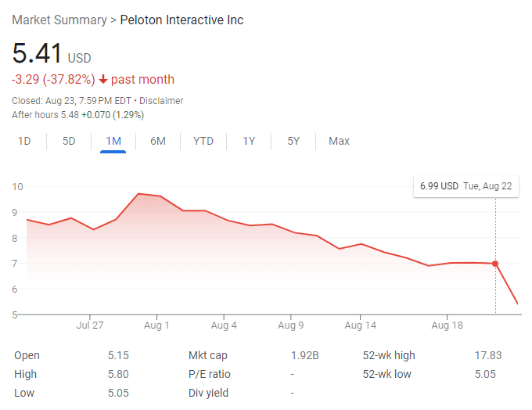Click the Mkt cap label
This screenshot has height=410, width=532.
pos(209,355)
